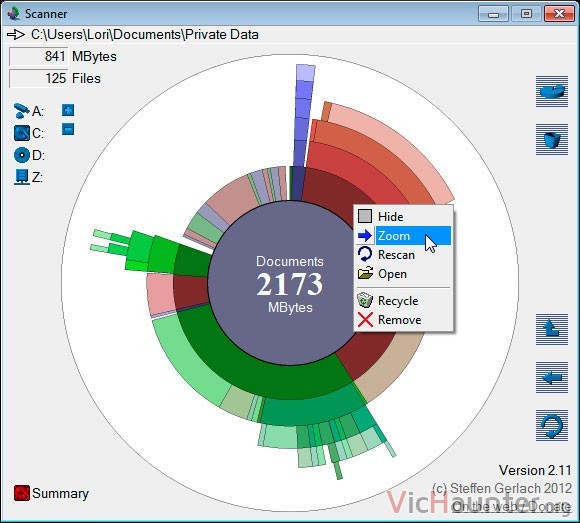Select the D: disc drive icon
The height and width of the screenshot is (523, 580).
click(21, 155)
